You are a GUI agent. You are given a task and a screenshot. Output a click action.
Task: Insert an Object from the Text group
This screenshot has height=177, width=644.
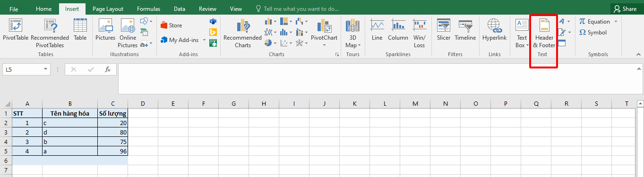pyautogui.click(x=562, y=43)
